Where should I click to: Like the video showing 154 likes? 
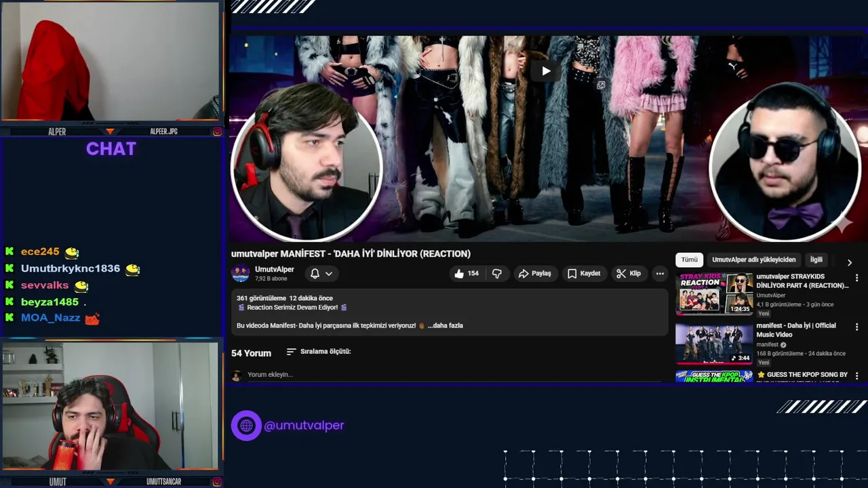coord(466,273)
